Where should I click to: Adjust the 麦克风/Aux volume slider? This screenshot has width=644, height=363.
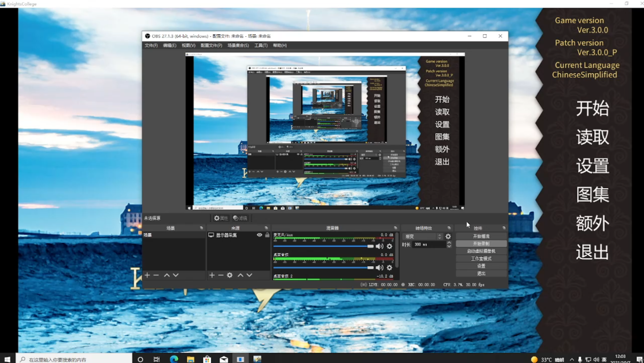click(x=323, y=246)
